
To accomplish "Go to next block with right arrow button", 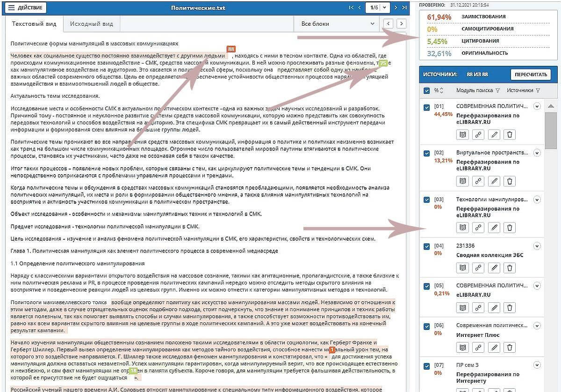I will point(401,23).
